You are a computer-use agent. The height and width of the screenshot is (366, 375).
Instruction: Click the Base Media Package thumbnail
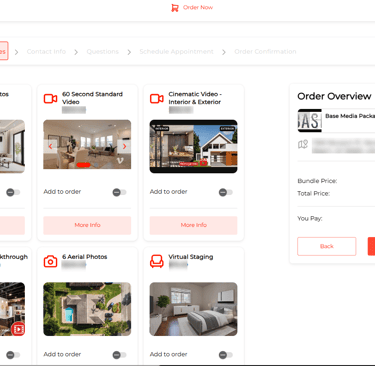pyautogui.click(x=310, y=120)
